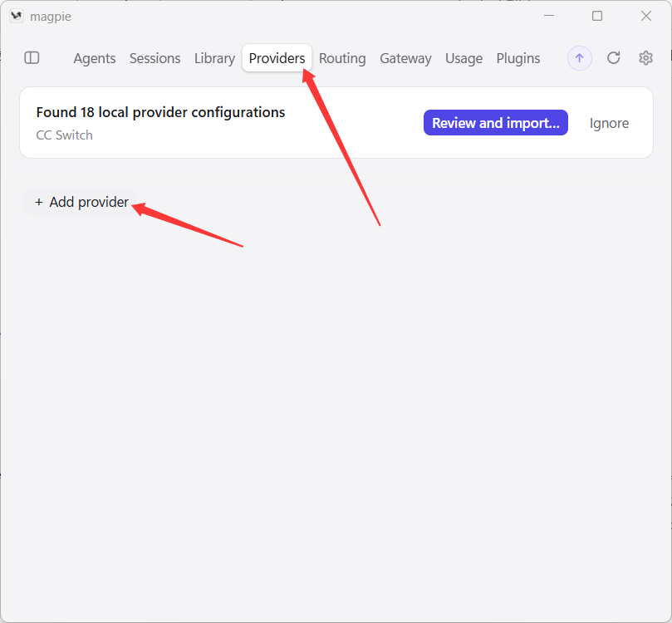Viewport: 672px width, 623px height.
Task: Open the Agents tab
Action: pos(95,58)
